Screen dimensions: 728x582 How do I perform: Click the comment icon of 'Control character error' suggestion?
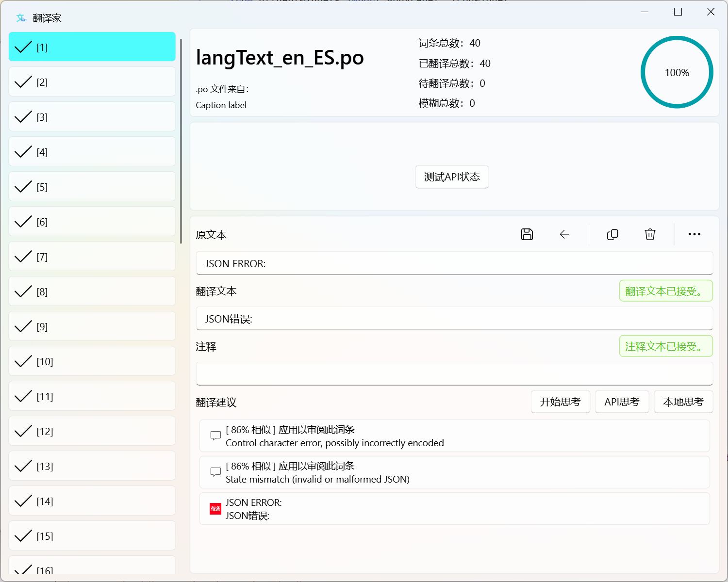(215, 436)
